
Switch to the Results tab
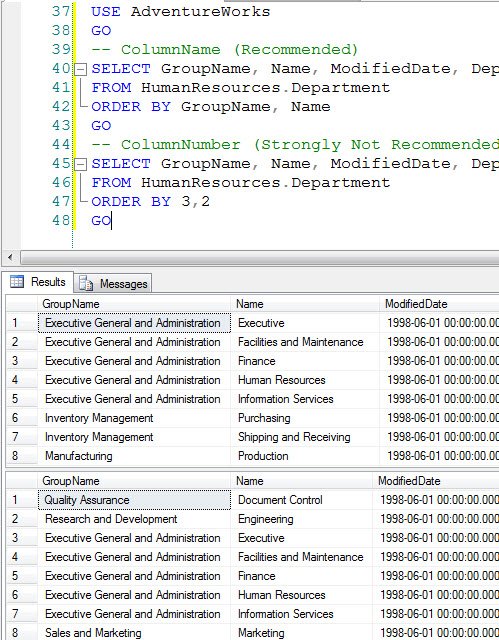[40, 282]
